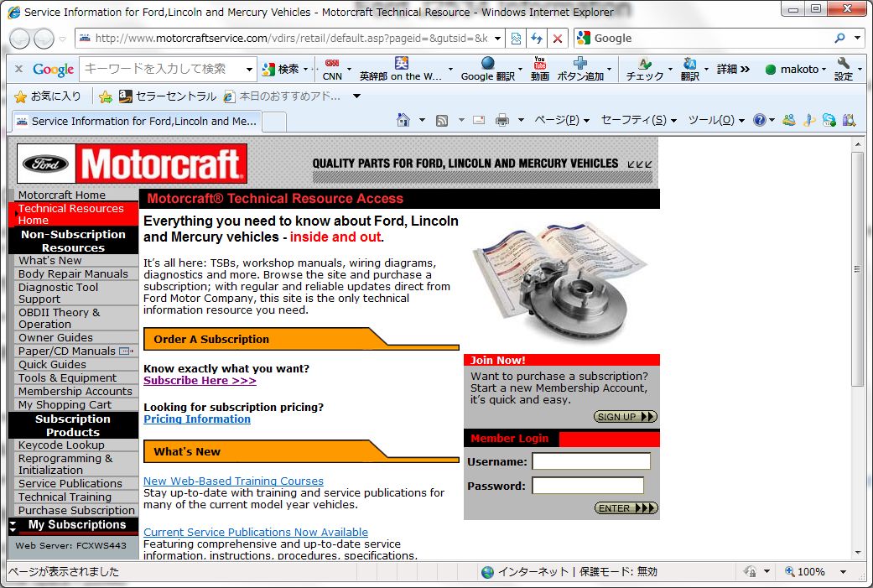Select the Service Information for Ford tab

coord(137,121)
